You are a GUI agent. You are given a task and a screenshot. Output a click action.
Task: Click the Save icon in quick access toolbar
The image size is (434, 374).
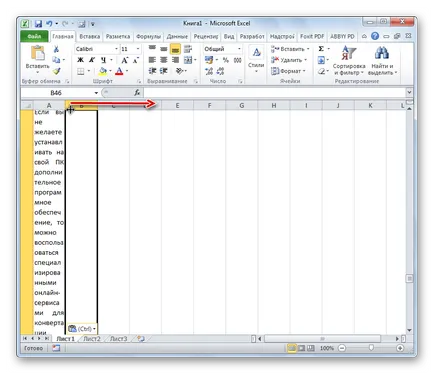[x=38, y=24]
